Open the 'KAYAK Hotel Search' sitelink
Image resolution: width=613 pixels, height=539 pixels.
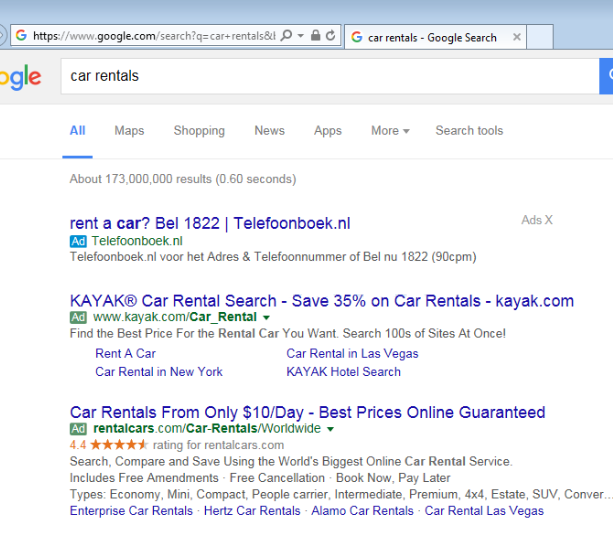point(343,372)
